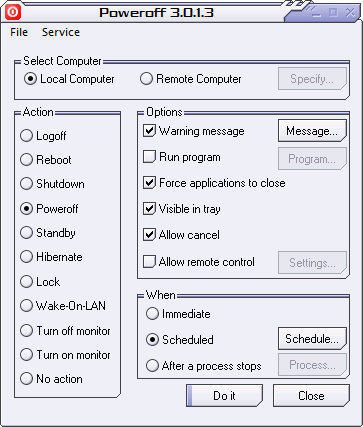Open the Schedule... settings button
363x427 pixels.
click(x=312, y=339)
